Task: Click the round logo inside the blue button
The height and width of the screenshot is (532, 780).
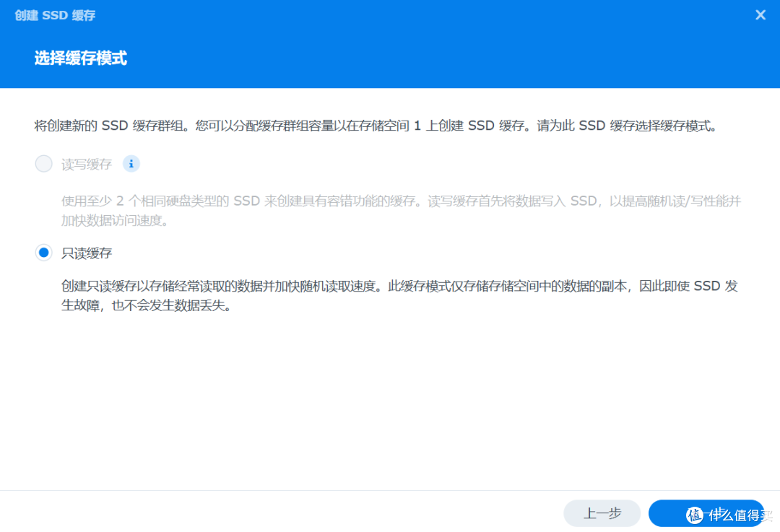Action: click(x=695, y=515)
